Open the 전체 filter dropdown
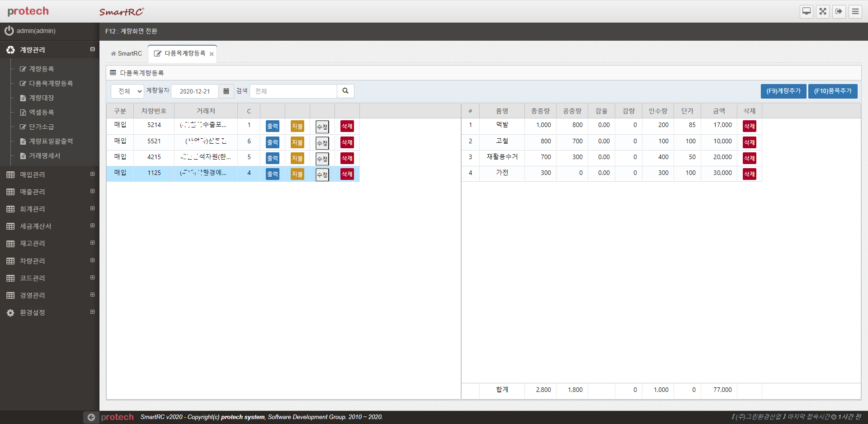The image size is (868, 424). click(x=127, y=91)
